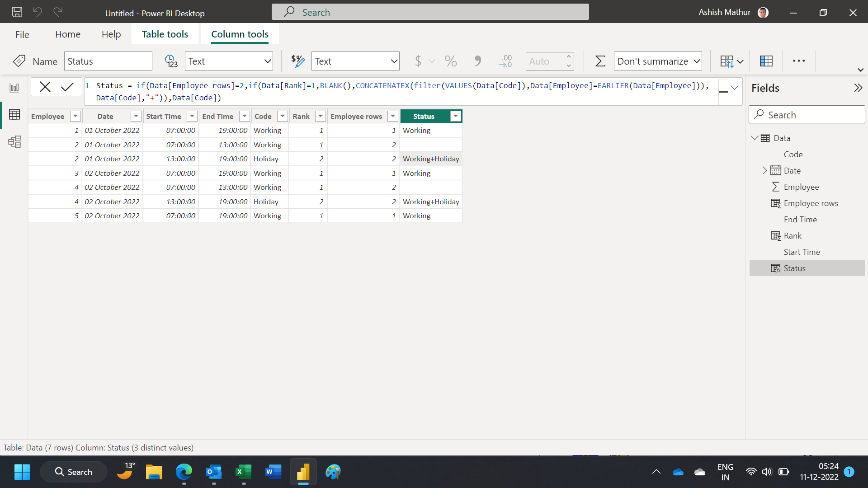This screenshot has width=868, height=488.
Task: Click the Windows taskbar Search button
Action: (x=74, y=472)
